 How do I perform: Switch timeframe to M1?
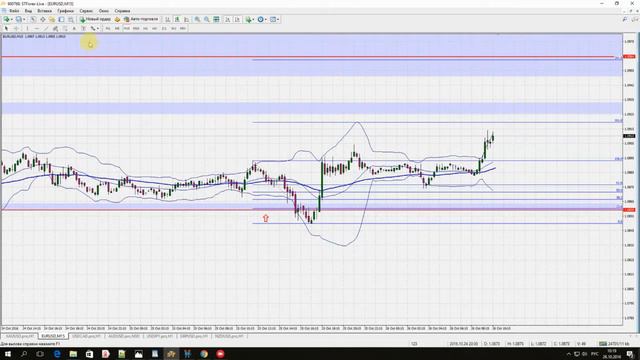[x=108, y=28]
